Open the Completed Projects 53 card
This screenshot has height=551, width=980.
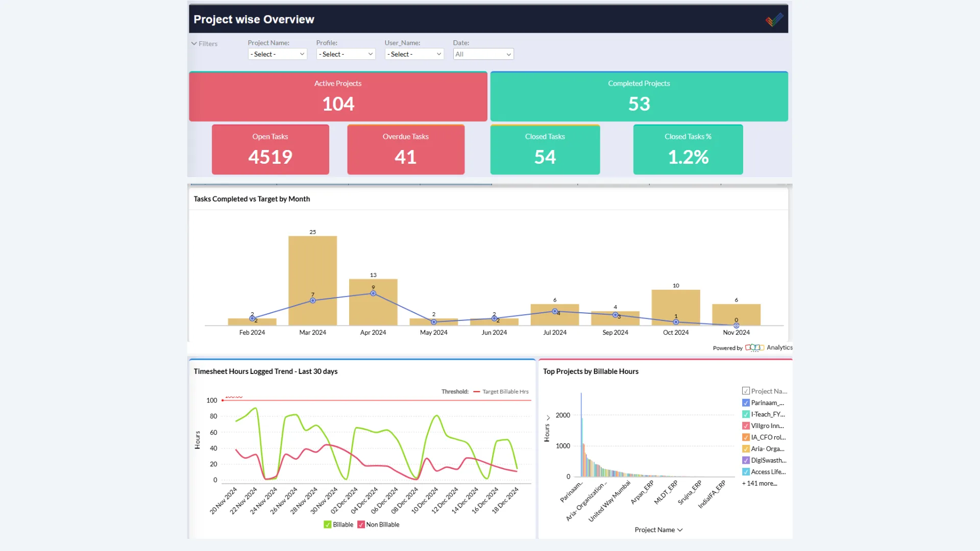pyautogui.click(x=639, y=96)
